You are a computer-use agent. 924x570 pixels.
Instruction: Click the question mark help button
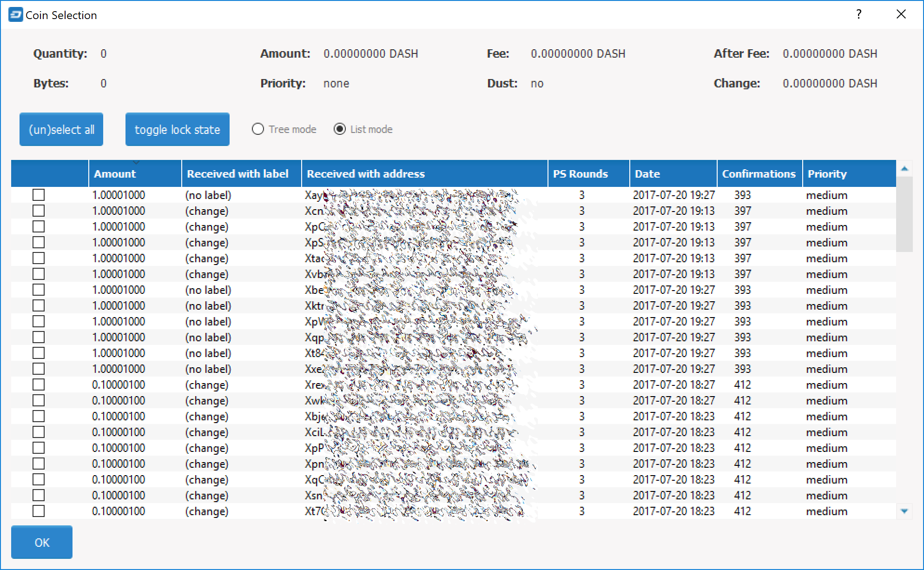(859, 14)
